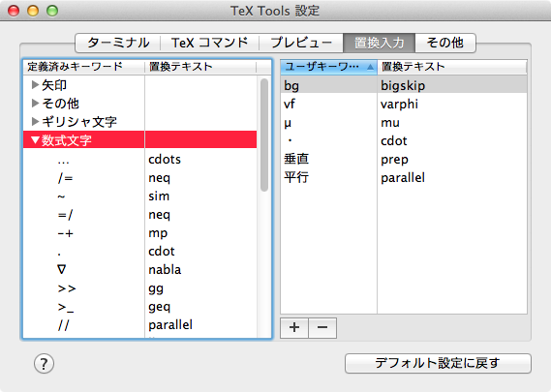Select the 垂直 user keyword

point(296,159)
